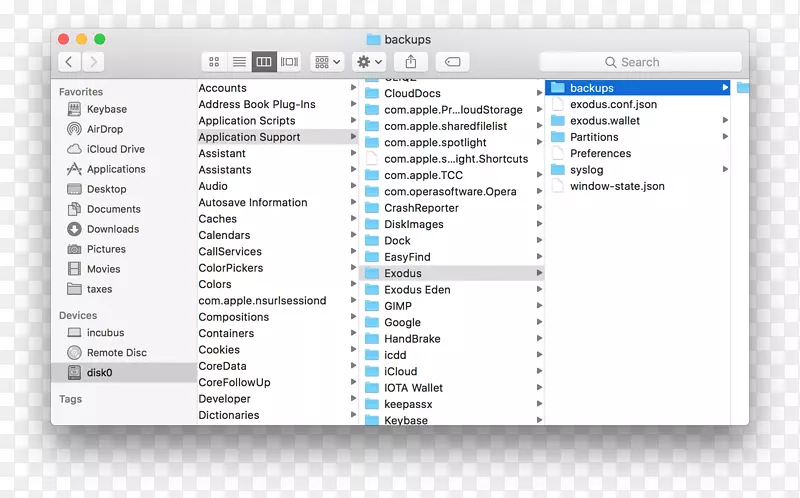Select the IOTA Wallet folder
Viewport: 800px width, 498px height.
click(452, 388)
